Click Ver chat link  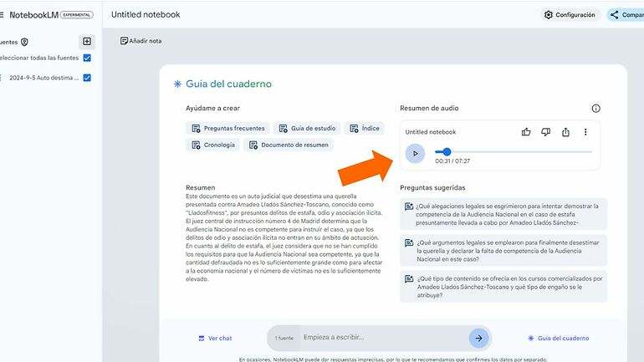click(x=215, y=339)
